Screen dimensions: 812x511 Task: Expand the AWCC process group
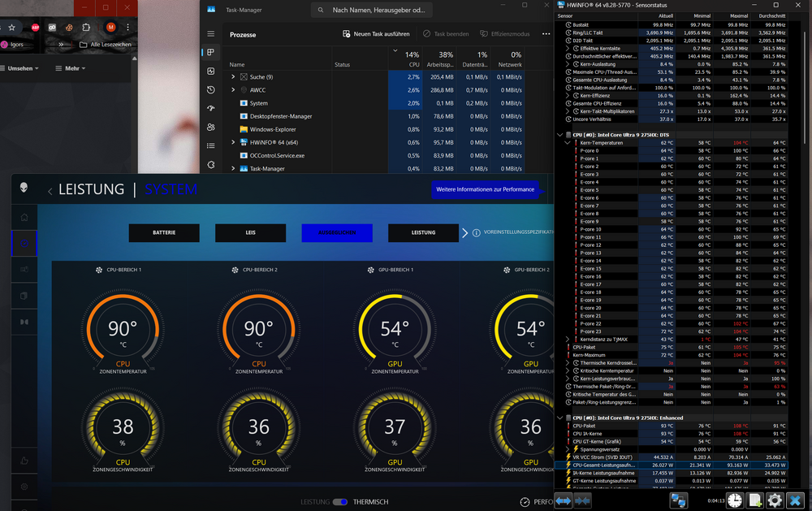(233, 90)
